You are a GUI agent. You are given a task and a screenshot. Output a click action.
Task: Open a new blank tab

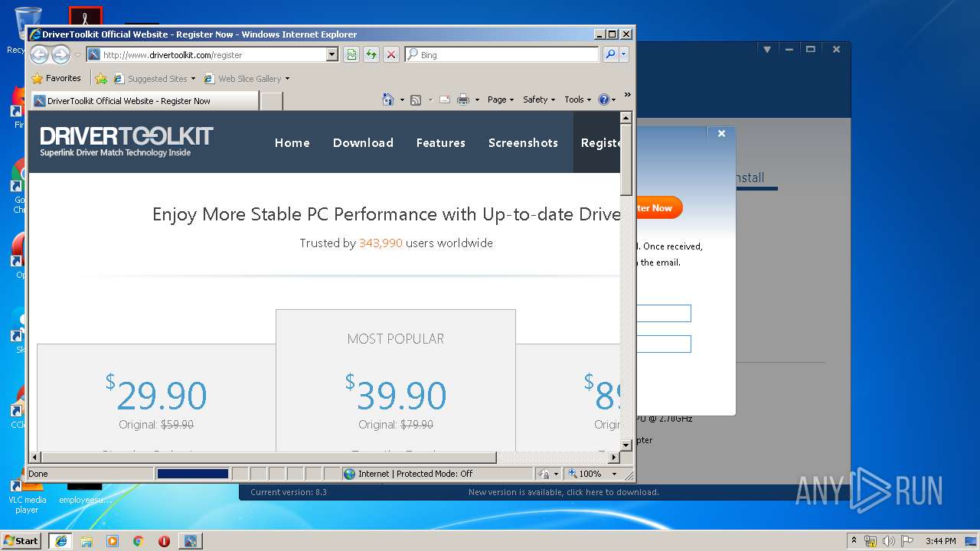pos(272,101)
